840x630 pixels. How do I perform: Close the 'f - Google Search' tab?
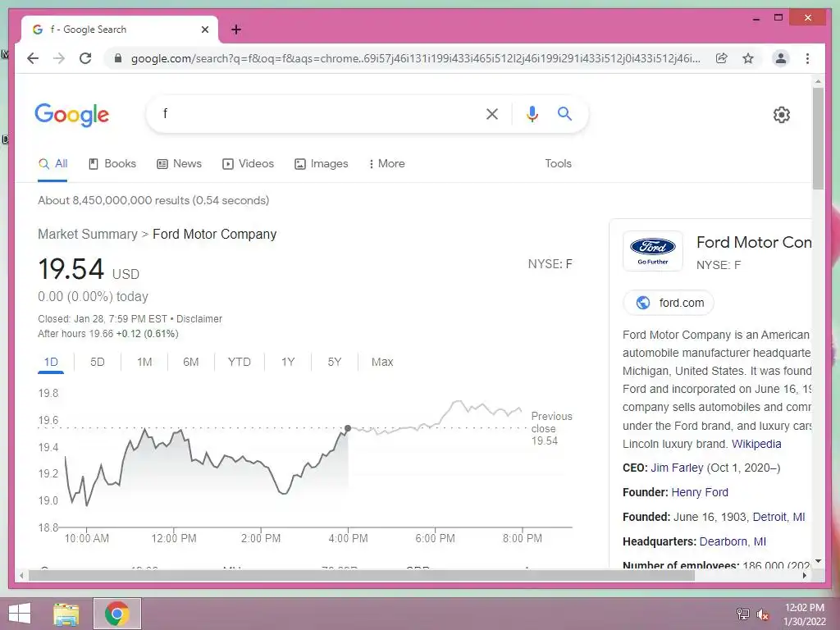(204, 30)
